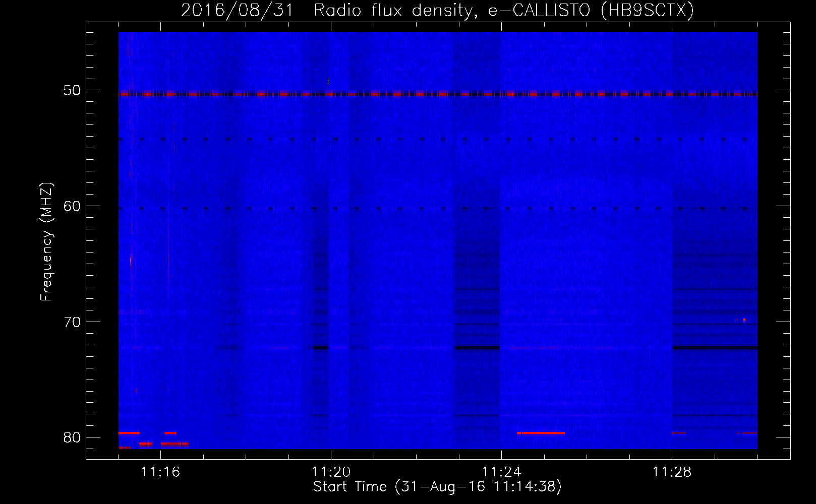
Task: Click the red dot near 70 MHz after 11:28
Action: click(744, 320)
